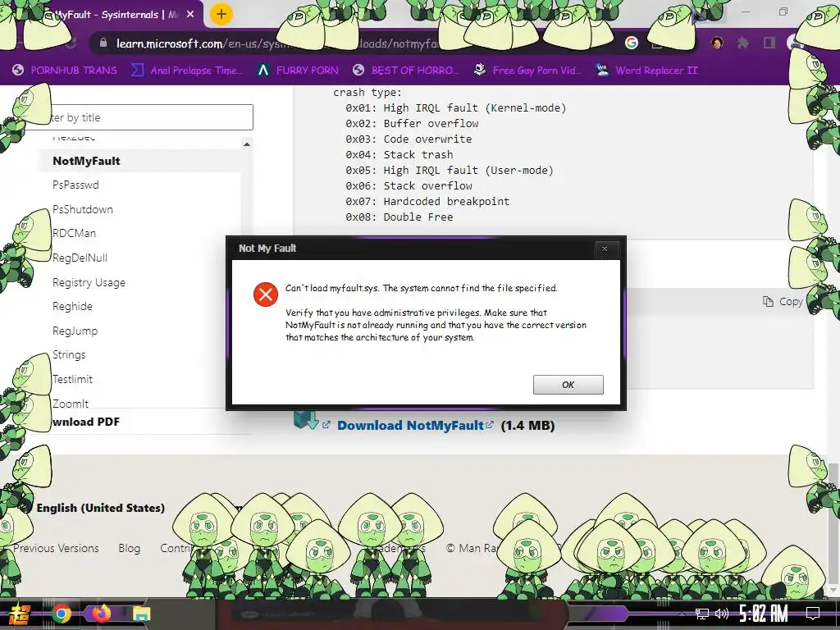Click the 0x05: High IRQL fault (User-mode) line
840x630 pixels.
coord(449,170)
